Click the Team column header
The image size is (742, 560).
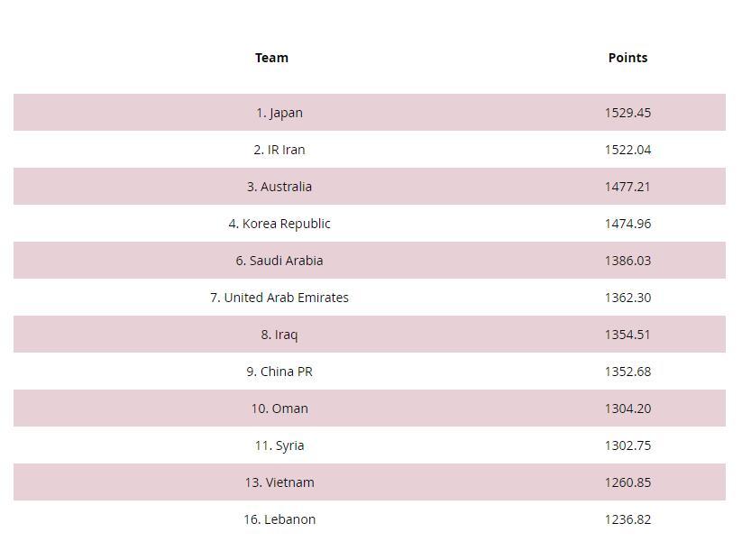click(x=271, y=58)
